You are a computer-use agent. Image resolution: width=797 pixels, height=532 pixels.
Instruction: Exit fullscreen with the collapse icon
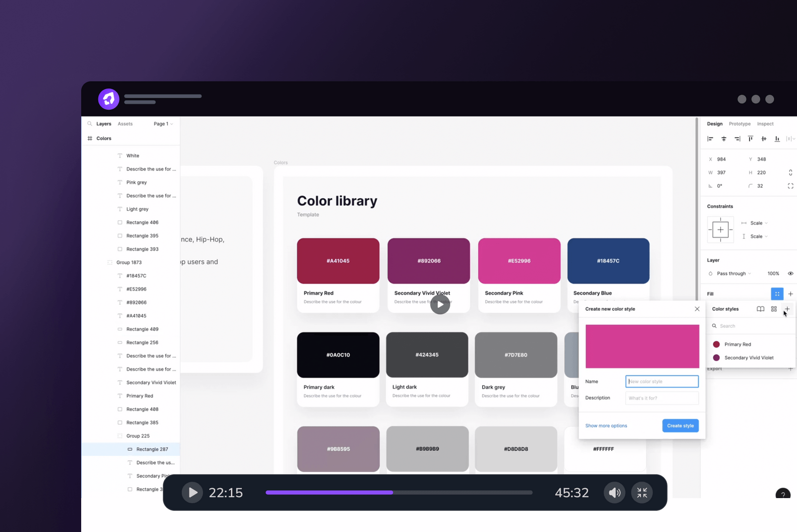pos(642,493)
